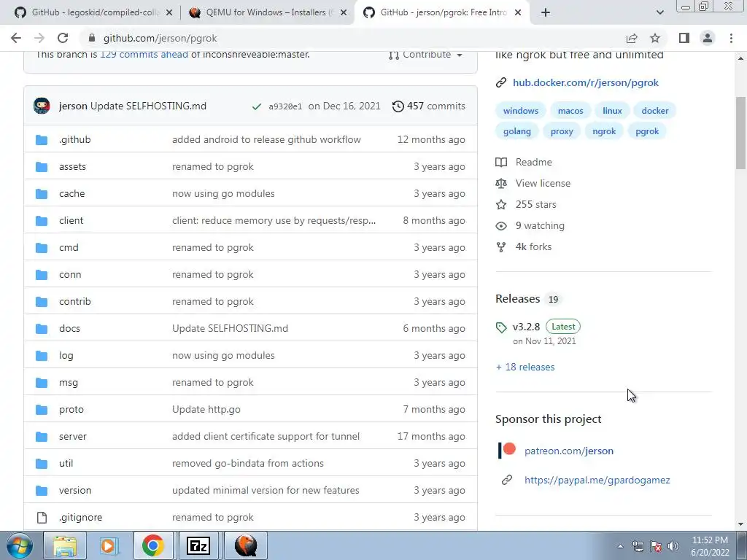Open the jerson author link
This screenshot has height=560, width=747.
(x=73, y=106)
